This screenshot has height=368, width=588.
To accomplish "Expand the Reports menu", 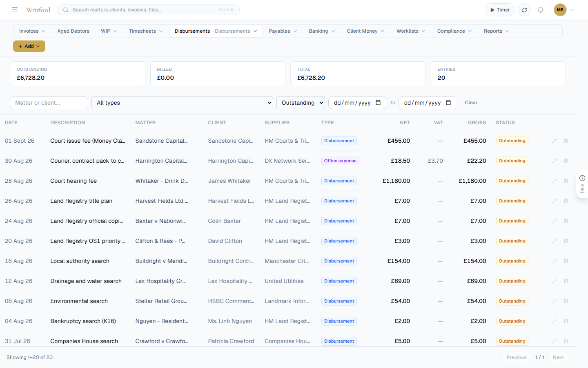I will coord(496,31).
